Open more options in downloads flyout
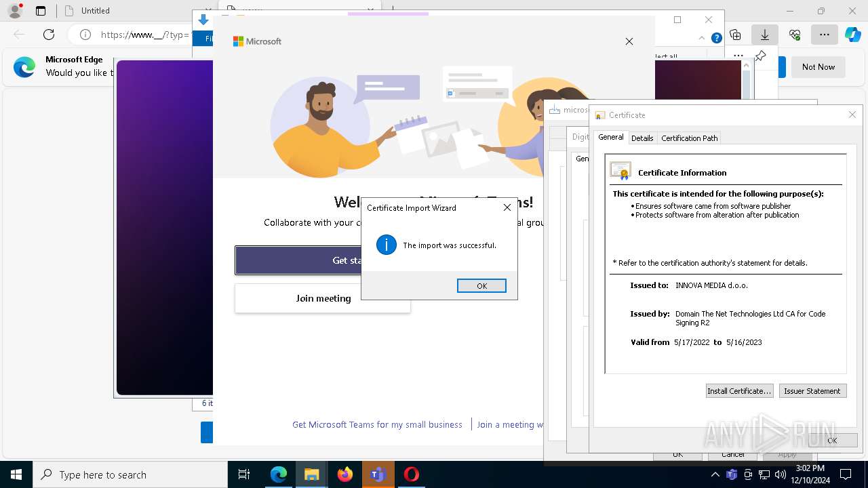This screenshot has height=488, width=868. click(x=738, y=56)
